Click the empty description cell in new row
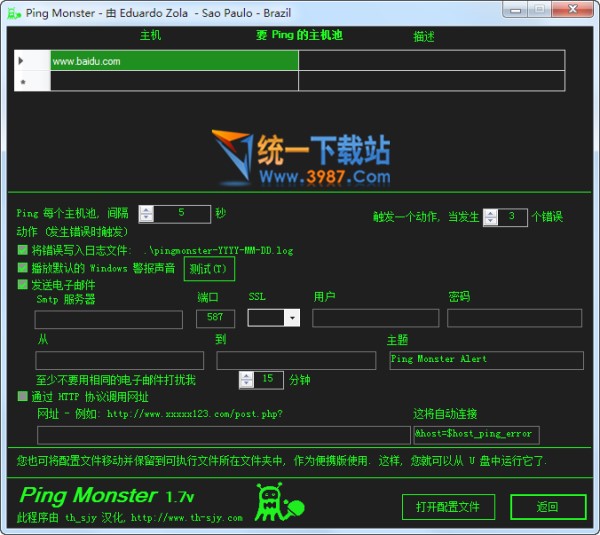Screen dimensions: 600x535 pyautogui.click(x=432, y=81)
